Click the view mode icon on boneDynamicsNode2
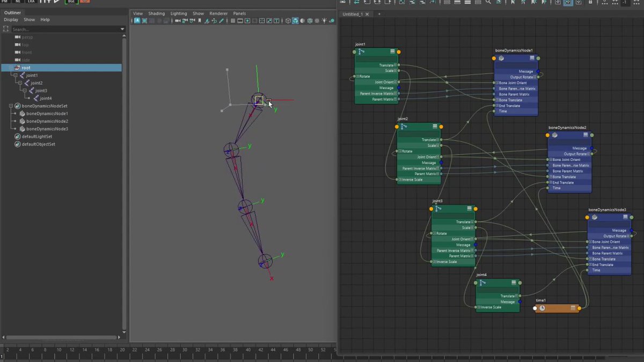 pos(586,135)
